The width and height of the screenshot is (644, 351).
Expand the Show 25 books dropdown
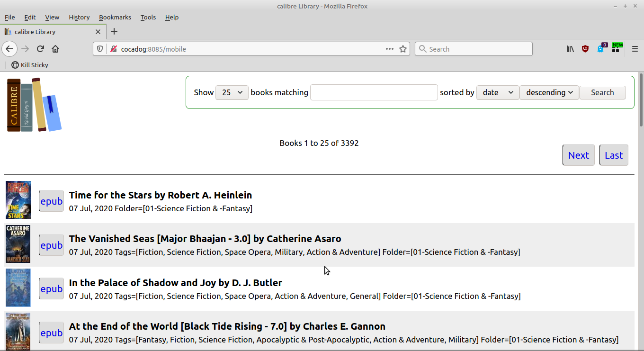pyautogui.click(x=232, y=92)
